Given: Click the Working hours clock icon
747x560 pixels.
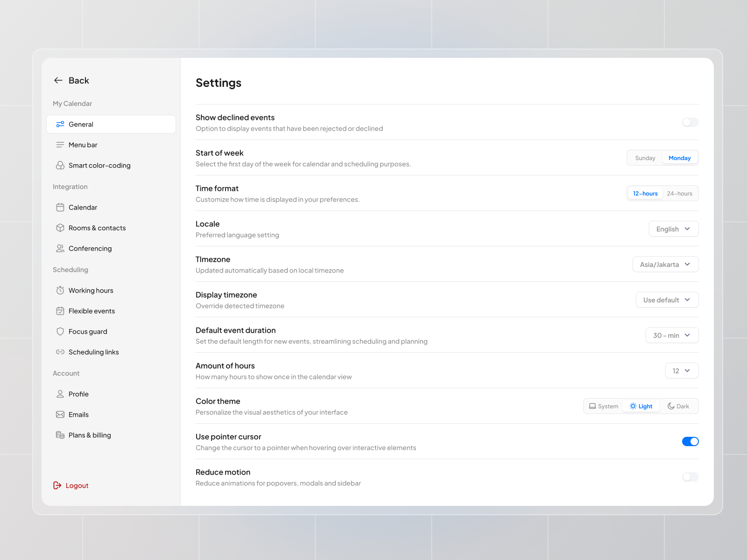Looking at the screenshot, I should pyautogui.click(x=60, y=290).
